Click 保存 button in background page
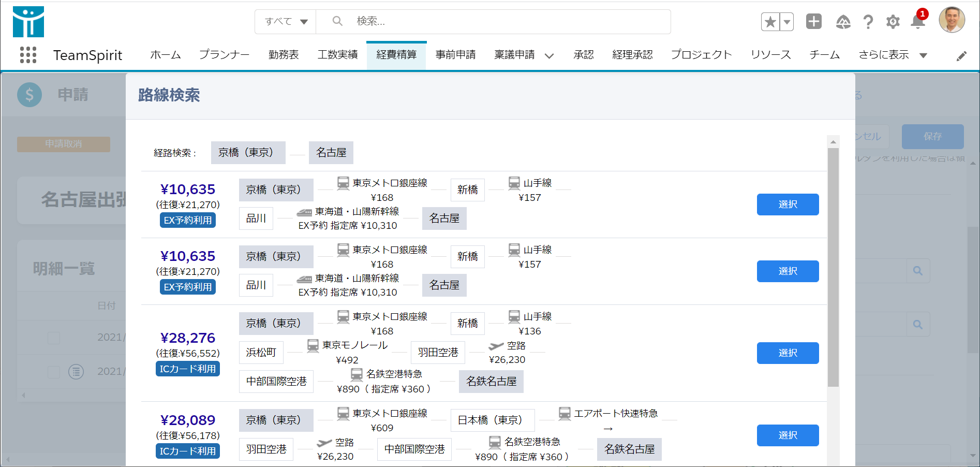 [932, 137]
